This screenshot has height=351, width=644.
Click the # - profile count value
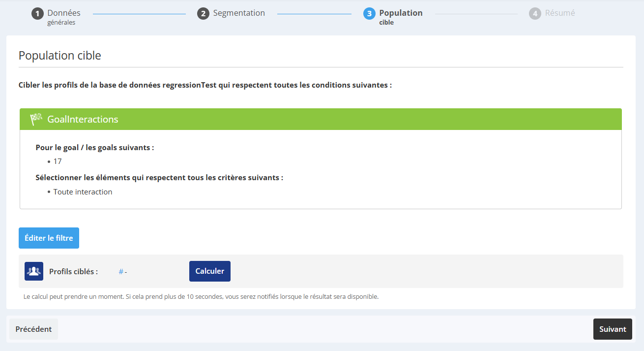(123, 272)
